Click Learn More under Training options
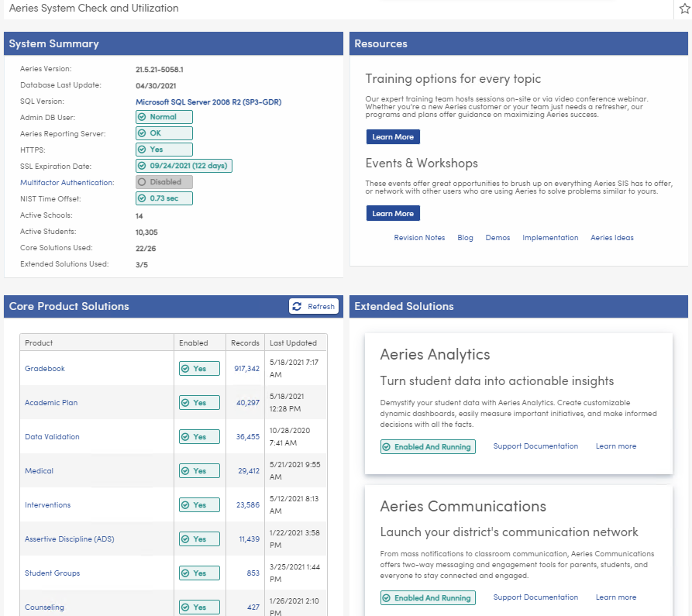Screen dimensions: 692x616 [393, 136]
